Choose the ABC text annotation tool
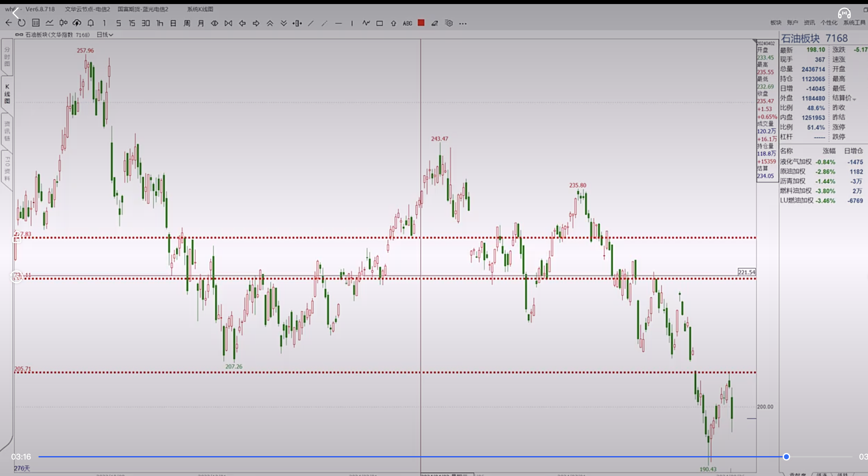This screenshot has height=476, width=868. 407,23
